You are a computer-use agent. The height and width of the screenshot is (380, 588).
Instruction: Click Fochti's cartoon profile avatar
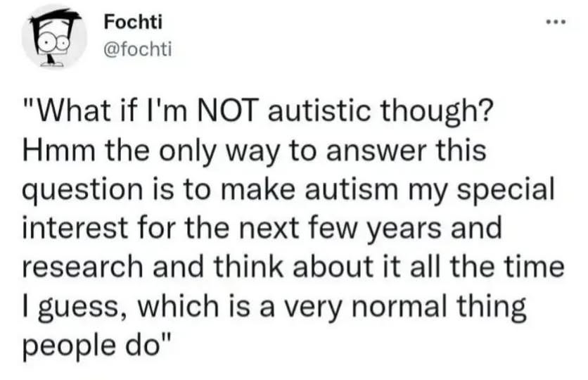point(54,37)
